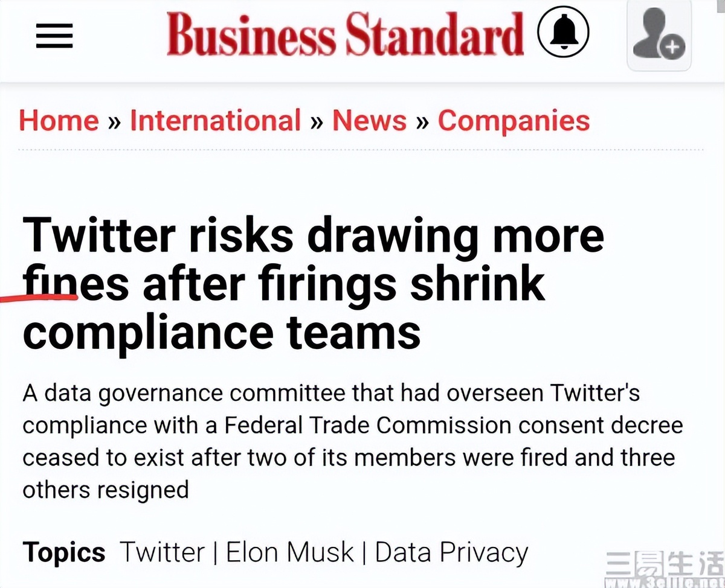Select the Companies breadcrumb link

(514, 120)
